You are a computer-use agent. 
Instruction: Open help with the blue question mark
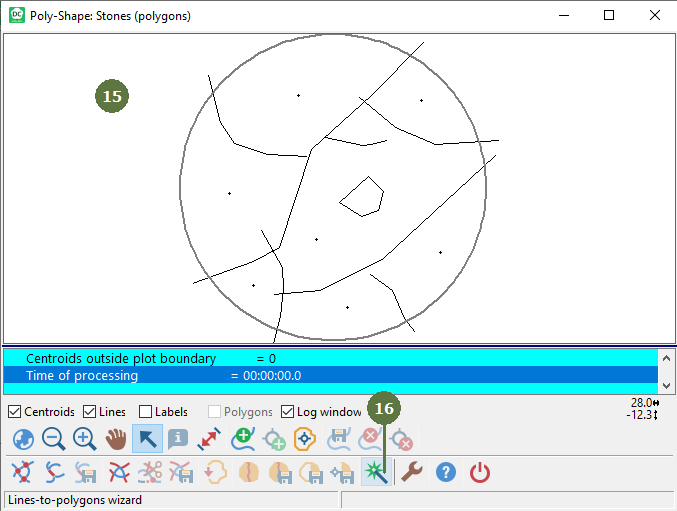tap(446, 472)
